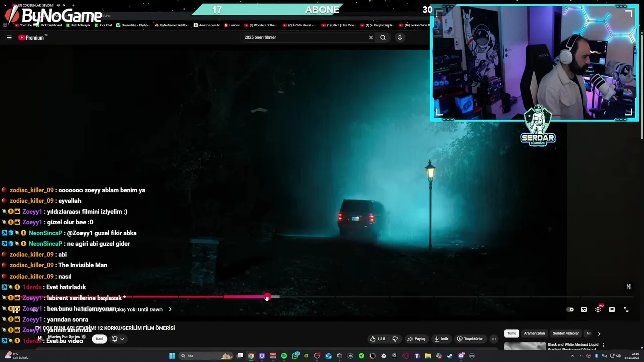The width and height of the screenshot is (644, 362).
Task: Dislike the video thumbs-down icon
Action: [395, 339]
